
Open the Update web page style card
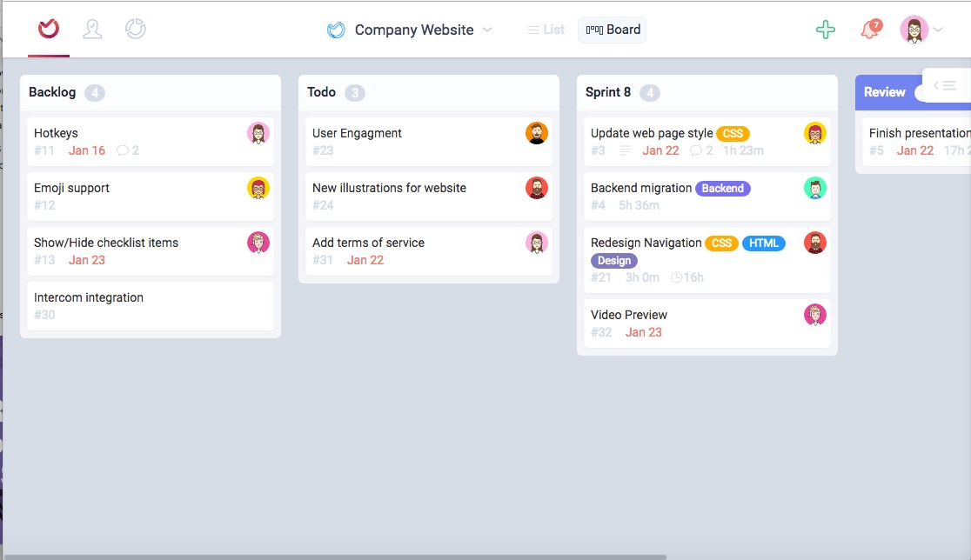tap(707, 142)
